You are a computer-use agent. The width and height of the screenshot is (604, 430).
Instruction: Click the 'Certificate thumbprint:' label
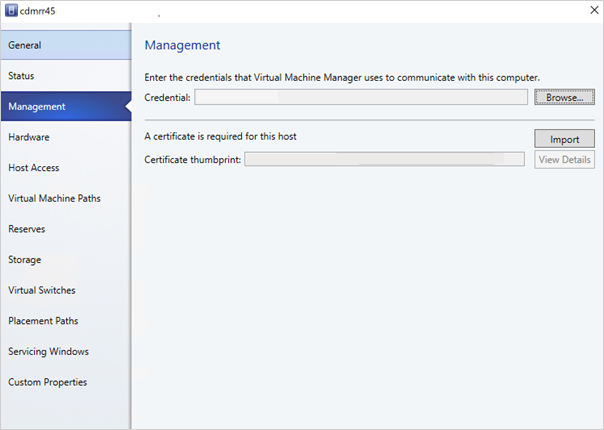[193, 160]
